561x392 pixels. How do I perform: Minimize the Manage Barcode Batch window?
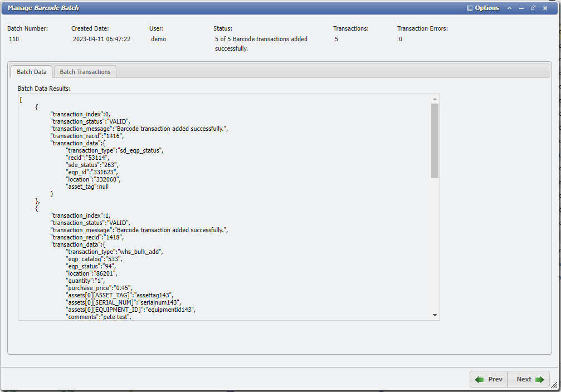click(521, 7)
